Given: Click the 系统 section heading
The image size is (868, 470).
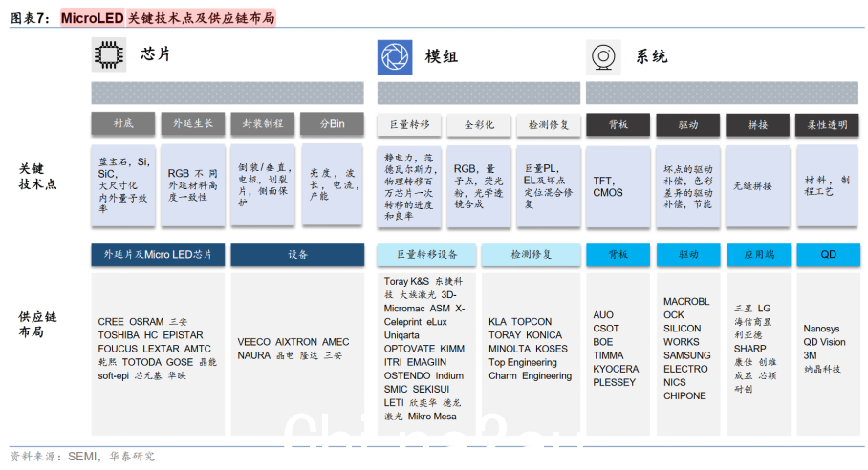Looking at the screenshot, I should coord(652,57).
